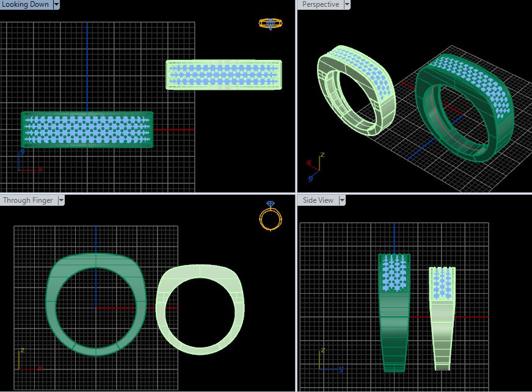Click the axis indicator in Through Finger viewport
Screen dimensions: 532x392
[x=28, y=361]
